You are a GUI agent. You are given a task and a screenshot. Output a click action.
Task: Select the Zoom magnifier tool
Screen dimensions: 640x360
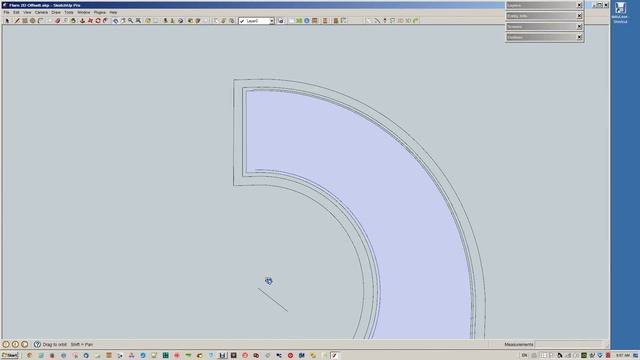(x=131, y=20)
